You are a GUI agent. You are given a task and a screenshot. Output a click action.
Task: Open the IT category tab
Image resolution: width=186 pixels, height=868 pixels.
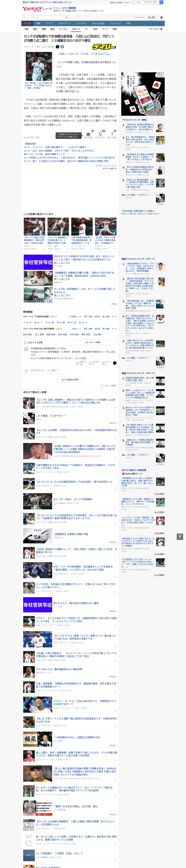tap(86, 29)
